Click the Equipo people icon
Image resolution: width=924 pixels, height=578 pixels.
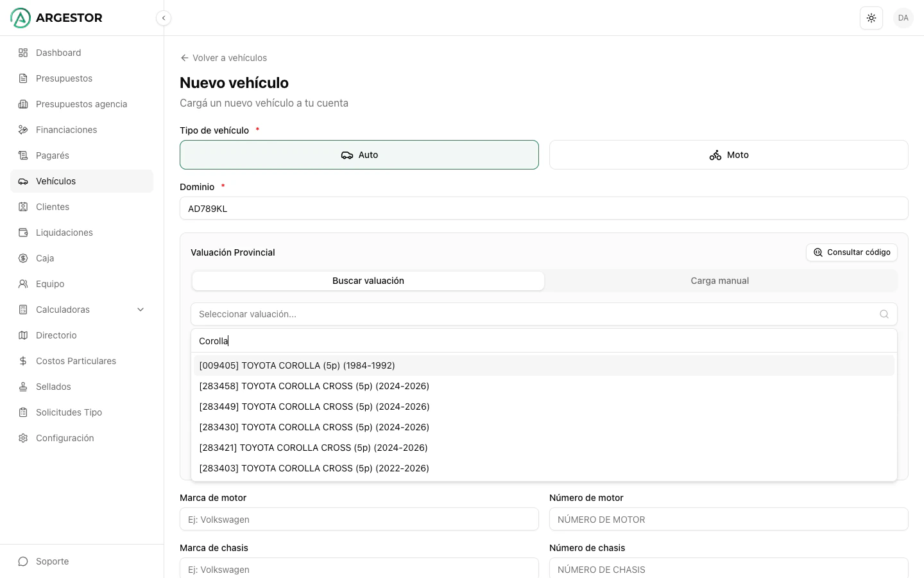coord(23,284)
